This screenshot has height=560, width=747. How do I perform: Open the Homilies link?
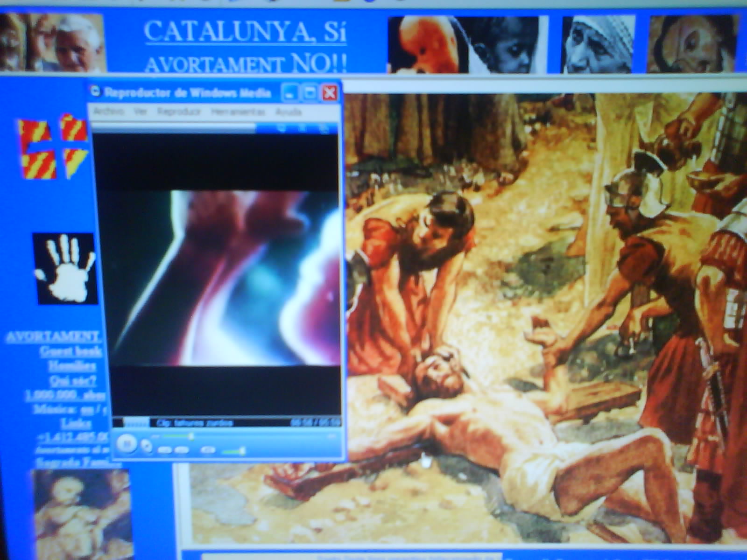[72, 366]
